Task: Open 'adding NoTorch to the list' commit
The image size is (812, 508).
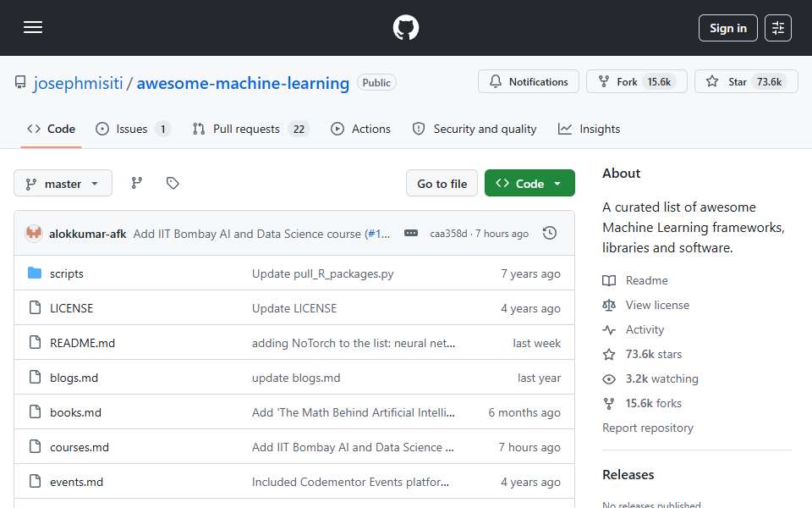Action: (x=354, y=343)
